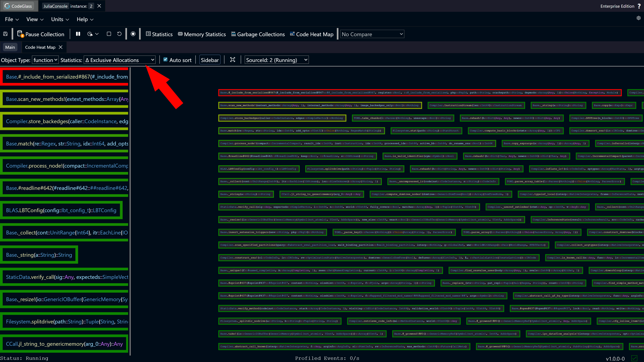Click the timed collection clock icon
644x362 pixels.
[x=90, y=34]
